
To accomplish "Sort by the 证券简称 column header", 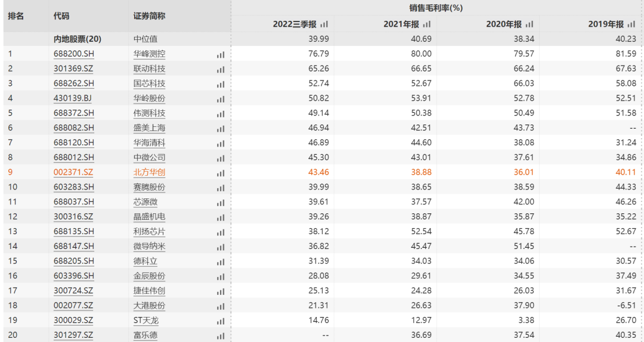I will pyautogui.click(x=150, y=16).
